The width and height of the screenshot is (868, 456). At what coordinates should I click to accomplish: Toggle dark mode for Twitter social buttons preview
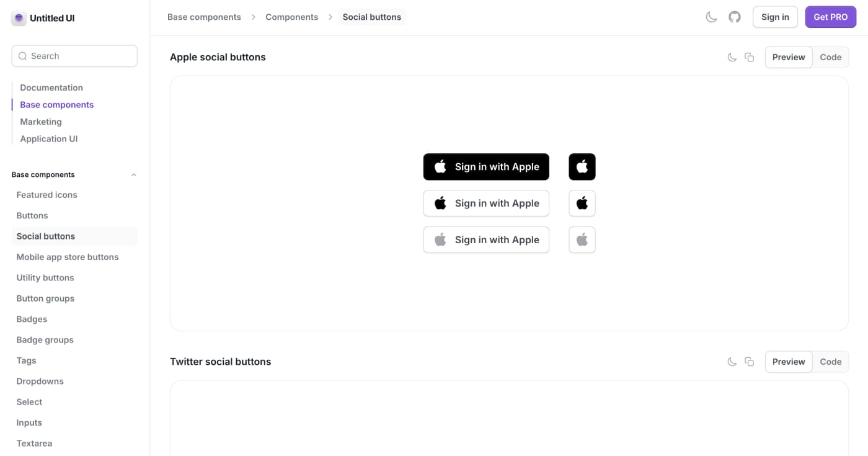click(x=732, y=361)
